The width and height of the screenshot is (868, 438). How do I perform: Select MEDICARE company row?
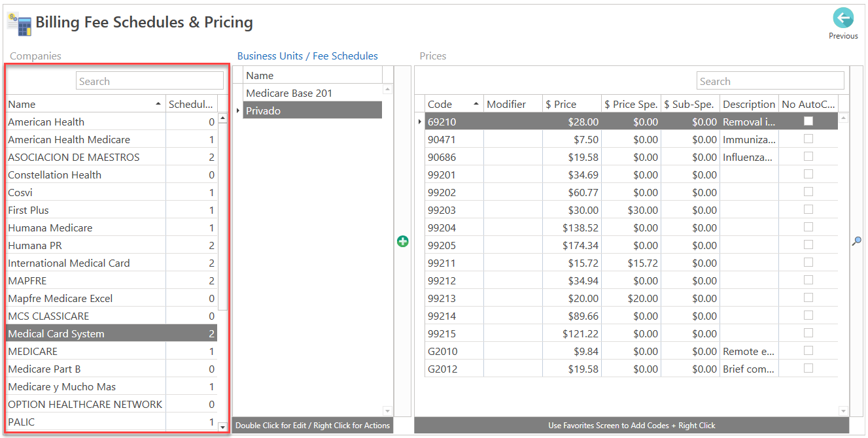point(111,351)
